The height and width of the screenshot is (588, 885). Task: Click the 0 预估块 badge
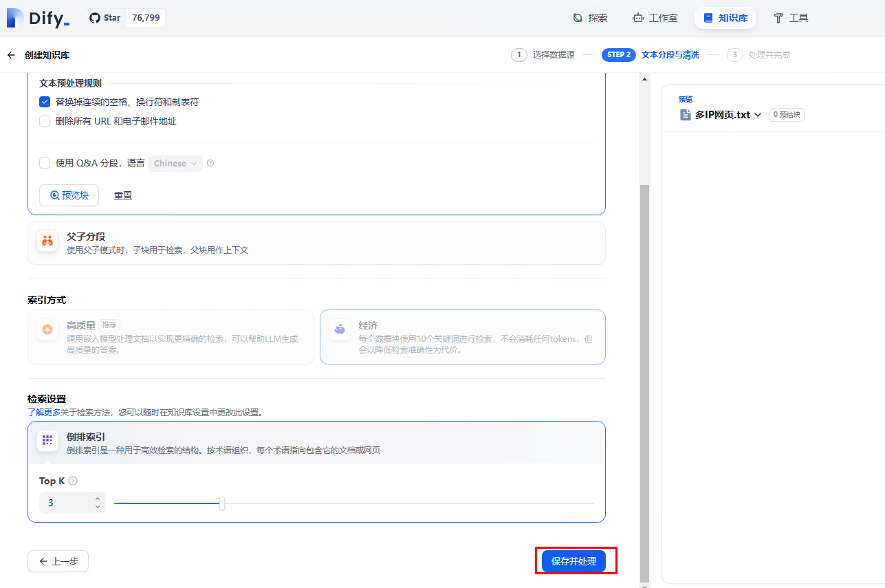tap(787, 115)
